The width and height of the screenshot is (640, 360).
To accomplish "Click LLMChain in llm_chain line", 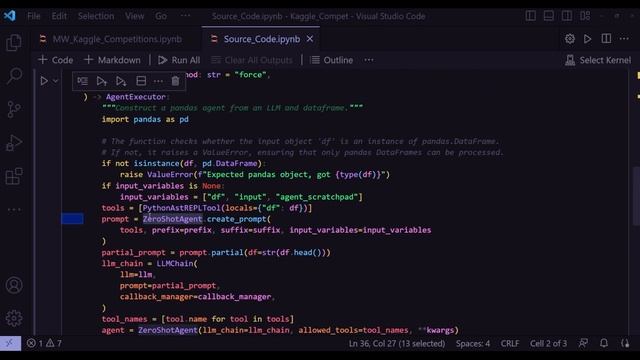I will point(175,263).
